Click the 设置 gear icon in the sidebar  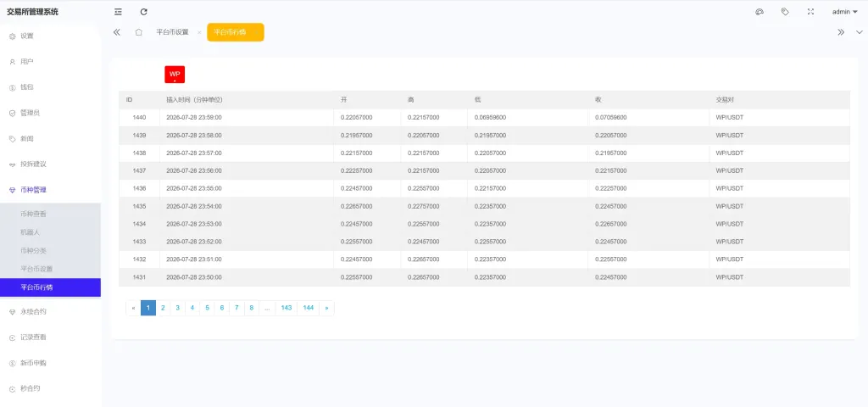pyautogui.click(x=12, y=36)
